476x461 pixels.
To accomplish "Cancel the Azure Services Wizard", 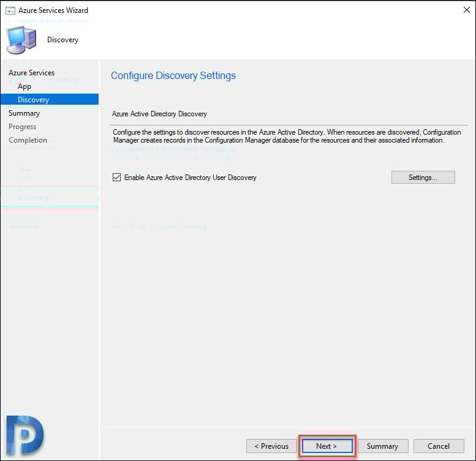I will (x=439, y=446).
